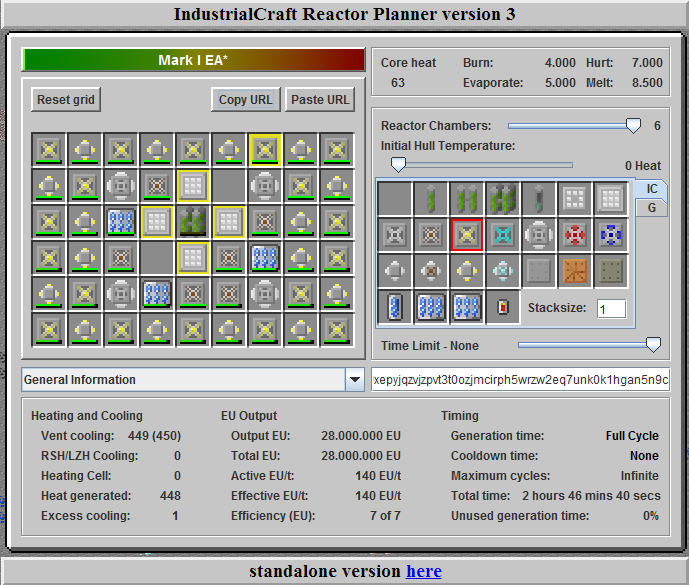Click into the Stacksize input field

611,308
